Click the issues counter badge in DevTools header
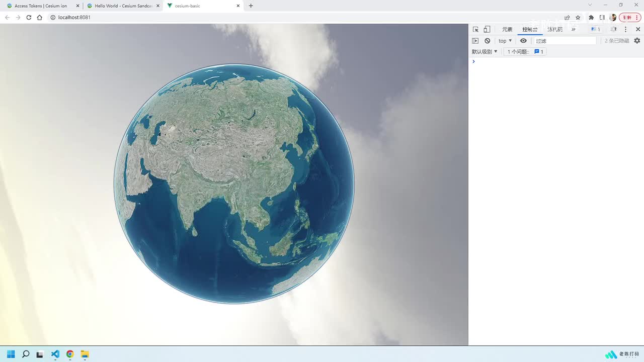Viewport: 644px width, 362px height. tap(596, 30)
